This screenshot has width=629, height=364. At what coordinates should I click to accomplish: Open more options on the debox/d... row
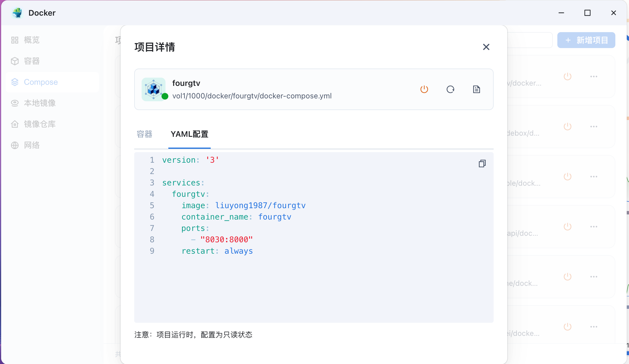click(x=594, y=127)
